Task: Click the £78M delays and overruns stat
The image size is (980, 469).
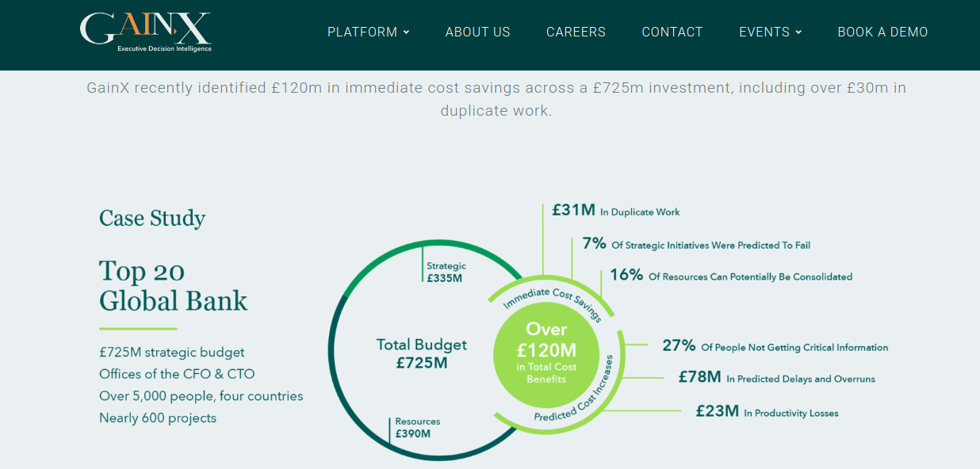Action: (x=776, y=378)
